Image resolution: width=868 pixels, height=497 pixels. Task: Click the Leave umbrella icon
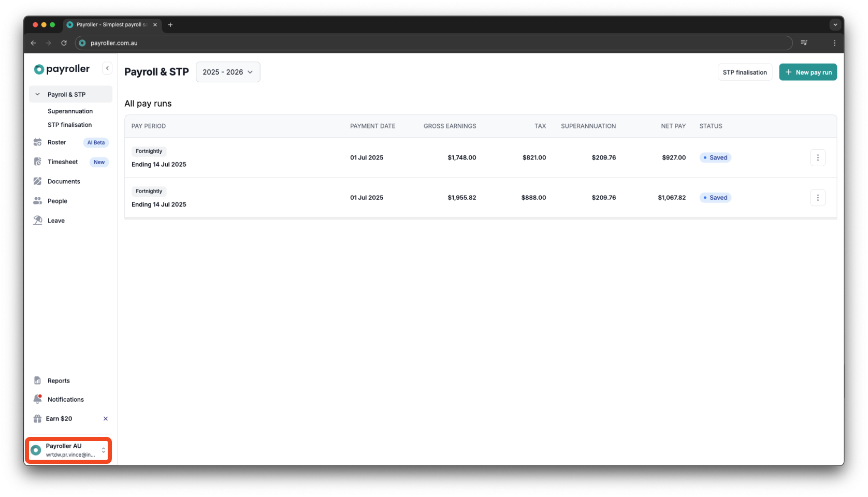tap(37, 221)
